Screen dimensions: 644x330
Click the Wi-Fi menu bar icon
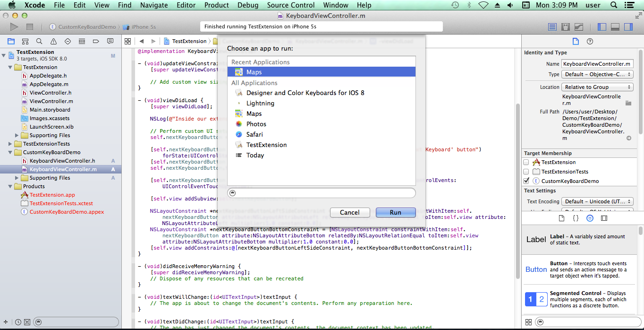coord(483,5)
